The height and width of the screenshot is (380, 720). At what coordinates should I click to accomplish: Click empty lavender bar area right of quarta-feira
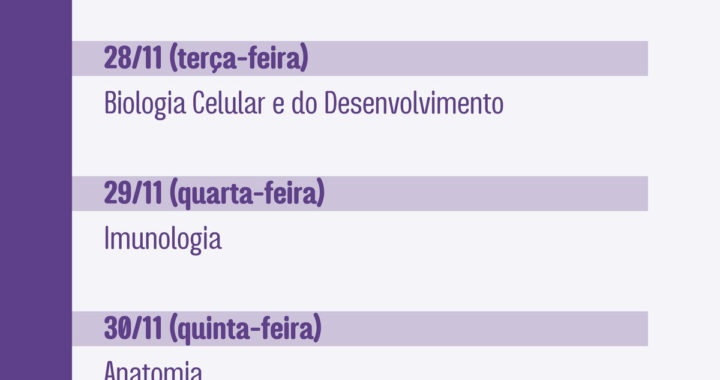point(487,193)
